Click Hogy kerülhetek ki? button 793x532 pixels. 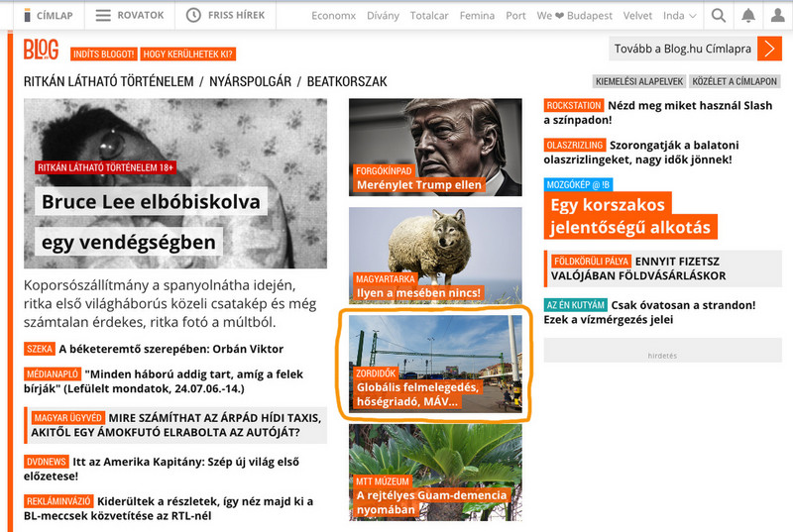pos(187,54)
